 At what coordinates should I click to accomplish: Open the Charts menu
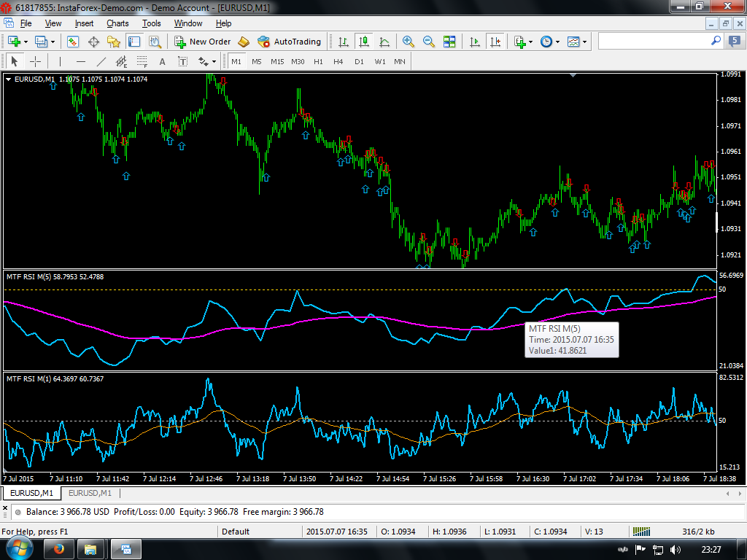(x=117, y=23)
